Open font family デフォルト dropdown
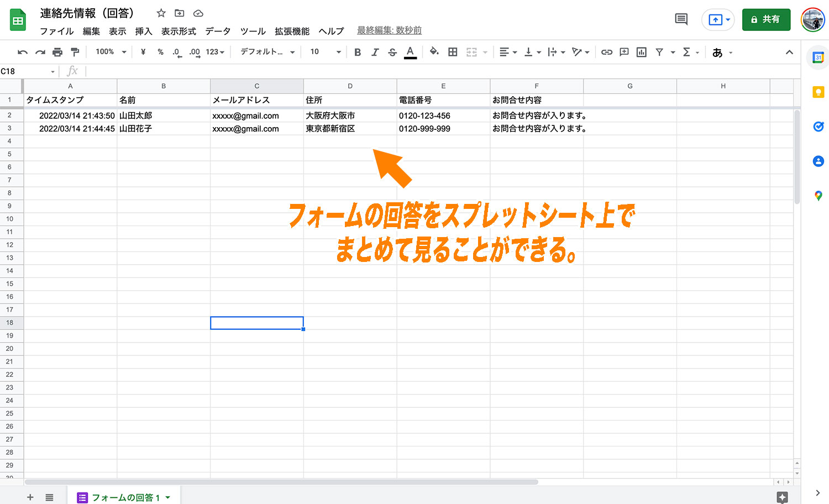Viewport: 829px width, 504px height. [267, 52]
